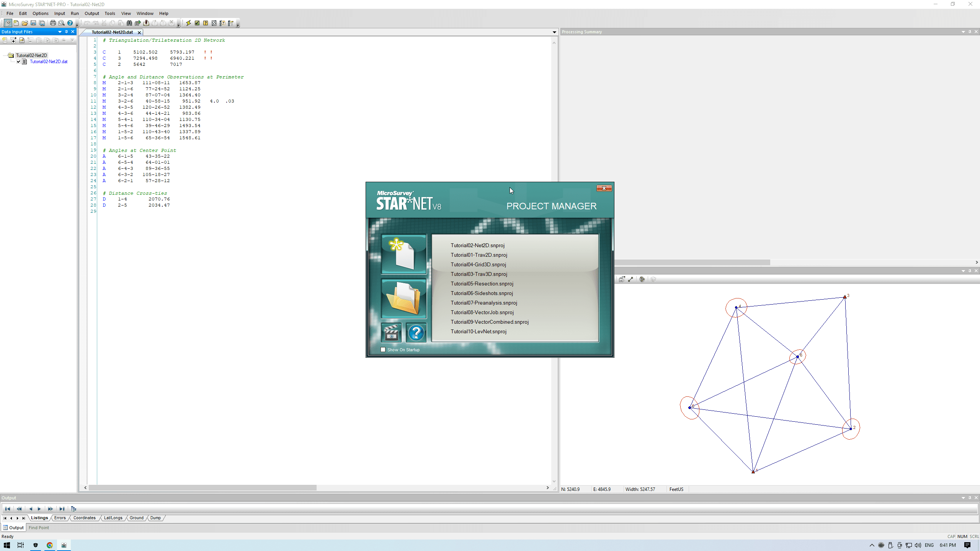Open the Run menu
Image resolution: width=980 pixels, height=551 pixels.
pos(74,13)
